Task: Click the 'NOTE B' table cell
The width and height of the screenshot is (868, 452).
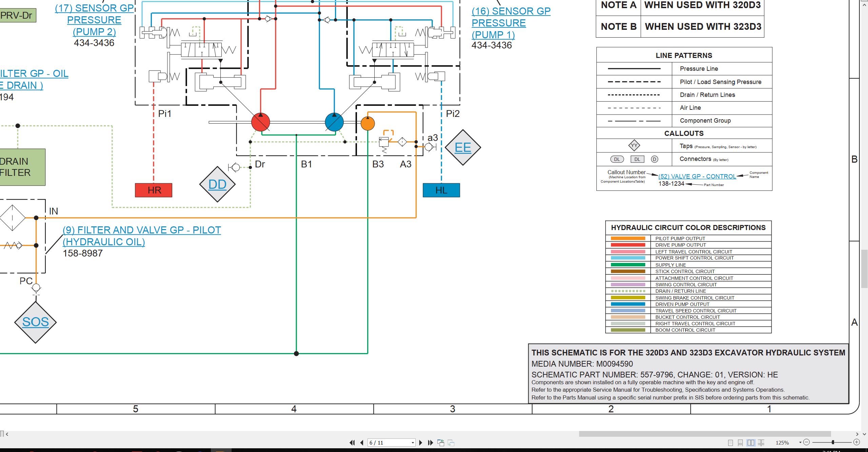Action: tap(618, 26)
